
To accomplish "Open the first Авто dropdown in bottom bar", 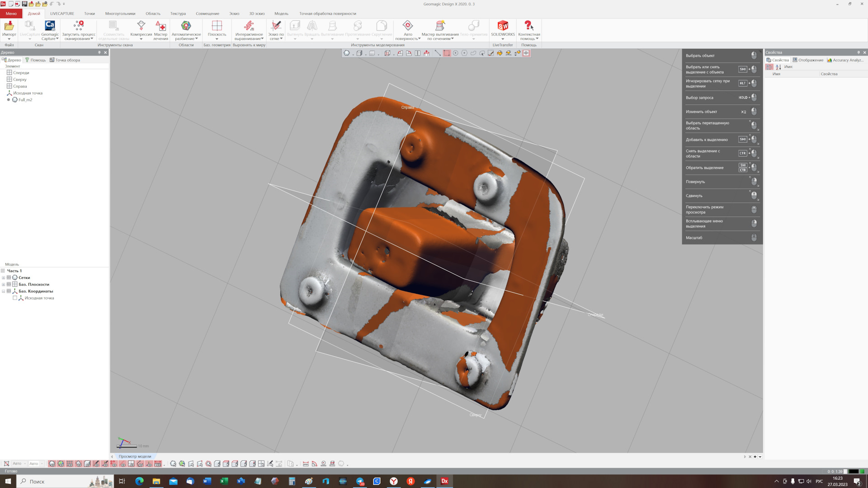I will coord(25,464).
